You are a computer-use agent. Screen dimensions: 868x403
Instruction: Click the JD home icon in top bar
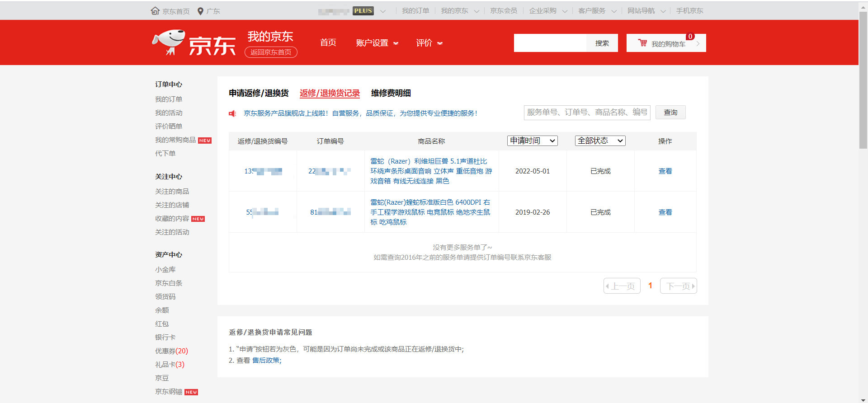pyautogui.click(x=155, y=11)
